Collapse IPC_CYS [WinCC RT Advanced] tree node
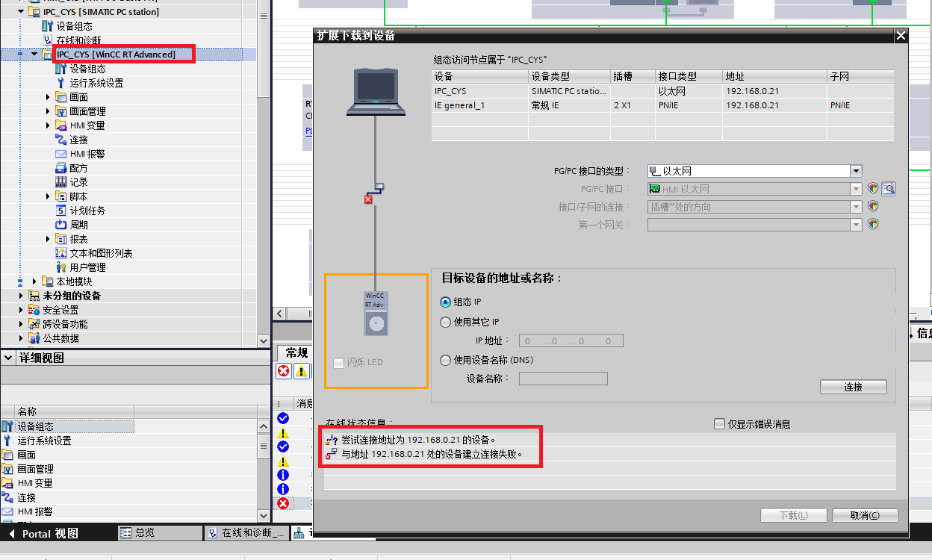Image resolution: width=932 pixels, height=560 pixels. pos(34,55)
